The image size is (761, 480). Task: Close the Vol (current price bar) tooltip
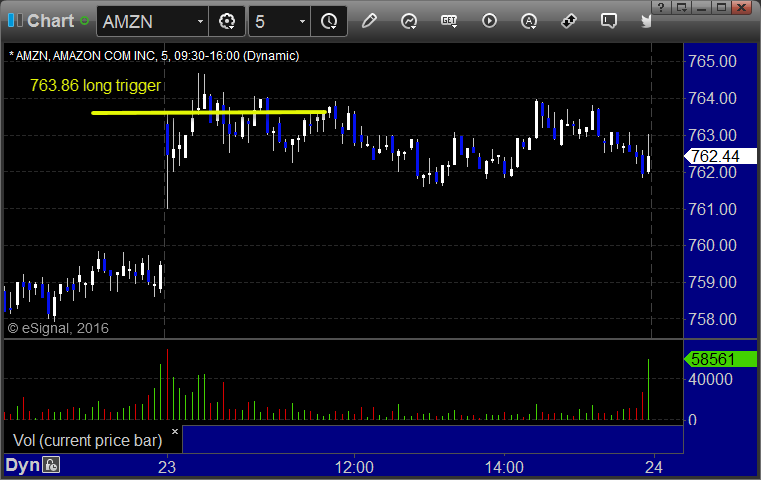[x=175, y=431]
